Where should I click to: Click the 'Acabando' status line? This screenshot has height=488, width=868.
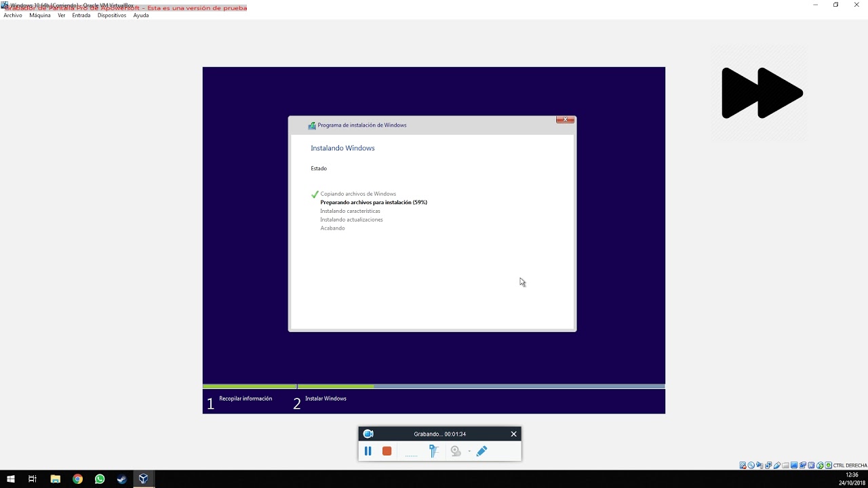coord(332,228)
